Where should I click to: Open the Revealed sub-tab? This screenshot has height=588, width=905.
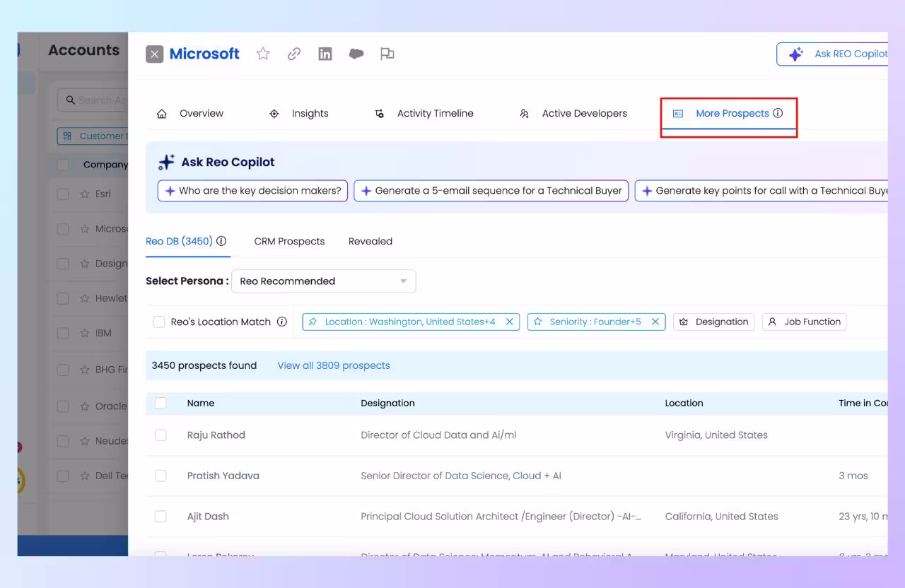[x=370, y=241]
